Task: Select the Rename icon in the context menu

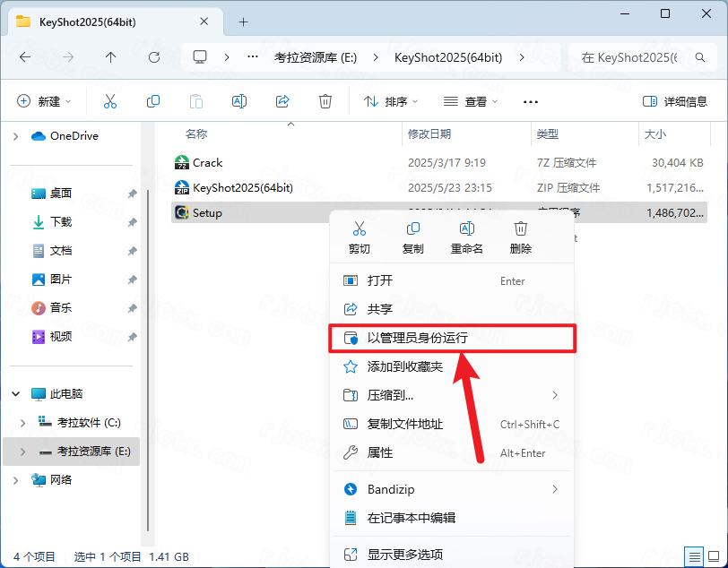Action: click(x=466, y=229)
